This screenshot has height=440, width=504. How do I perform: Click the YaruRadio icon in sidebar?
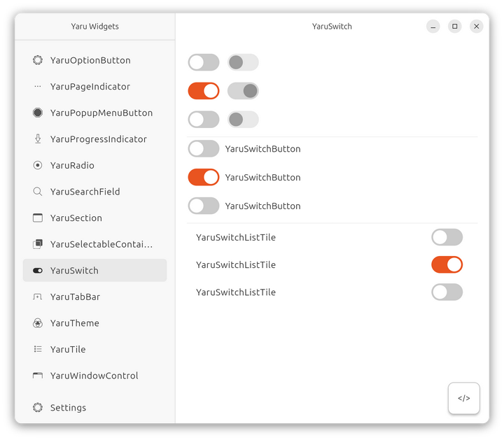pyautogui.click(x=38, y=165)
